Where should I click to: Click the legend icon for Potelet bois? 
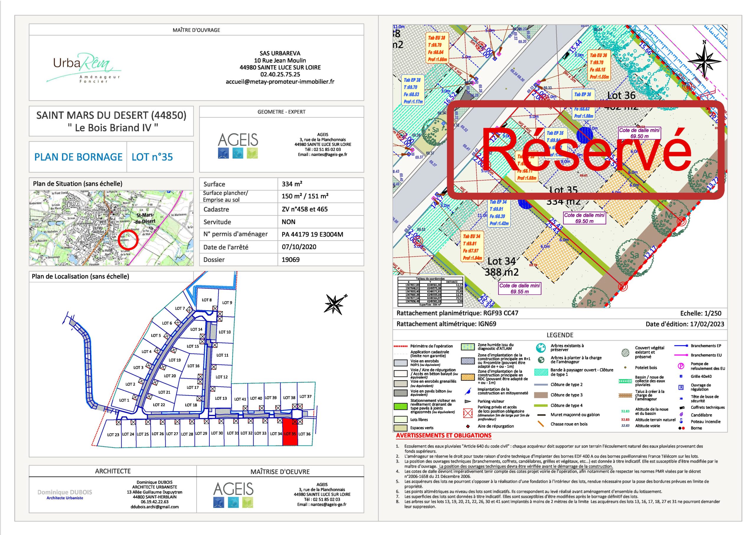[625, 367]
